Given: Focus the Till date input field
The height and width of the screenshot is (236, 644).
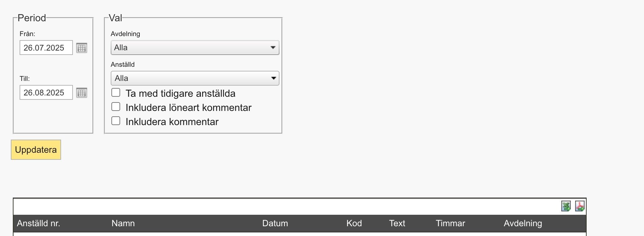Looking at the screenshot, I should pyautogui.click(x=46, y=92).
